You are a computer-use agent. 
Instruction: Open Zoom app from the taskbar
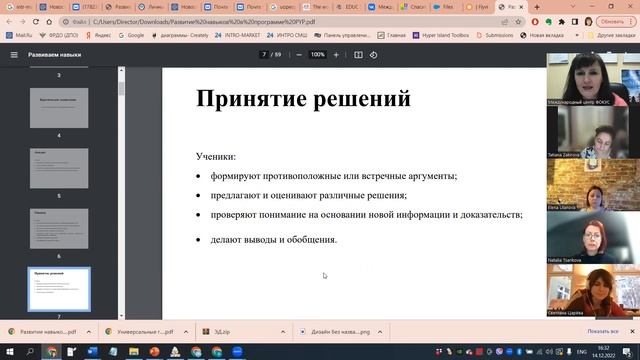pyautogui.click(x=237, y=352)
